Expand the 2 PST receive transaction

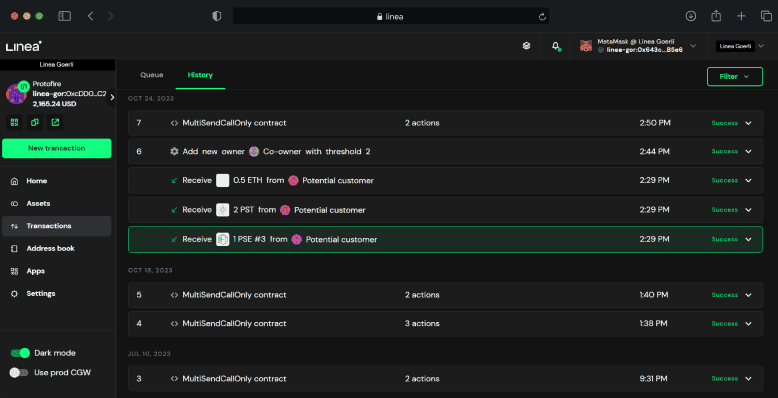[x=748, y=210]
